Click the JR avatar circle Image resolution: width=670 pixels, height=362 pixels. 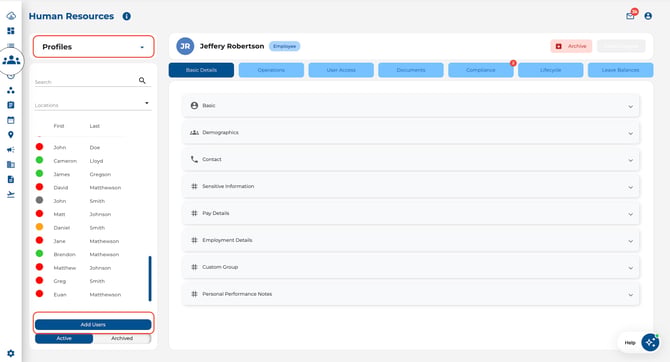(185, 46)
